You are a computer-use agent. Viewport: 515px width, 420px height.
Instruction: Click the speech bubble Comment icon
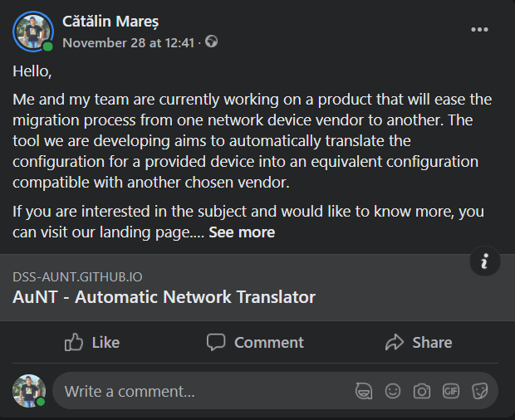216,342
